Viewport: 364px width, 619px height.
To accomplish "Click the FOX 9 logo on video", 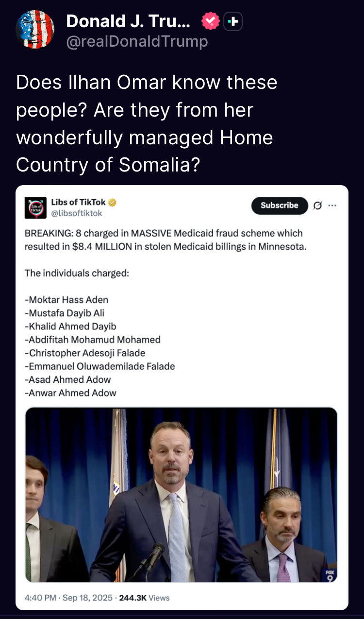I will (331, 574).
